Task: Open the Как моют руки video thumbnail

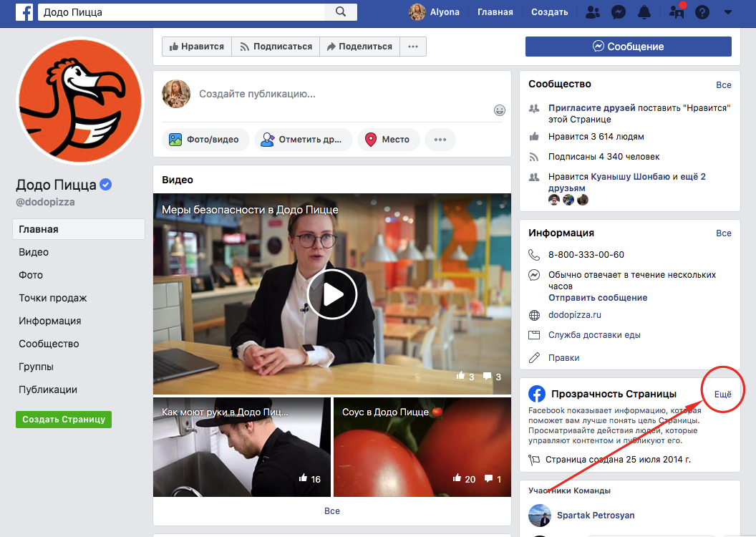Action: click(242, 447)
